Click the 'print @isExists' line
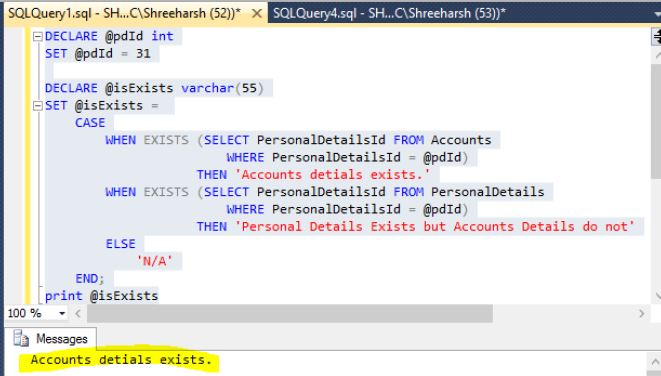661x376 pixels. (x=101, y=296)
